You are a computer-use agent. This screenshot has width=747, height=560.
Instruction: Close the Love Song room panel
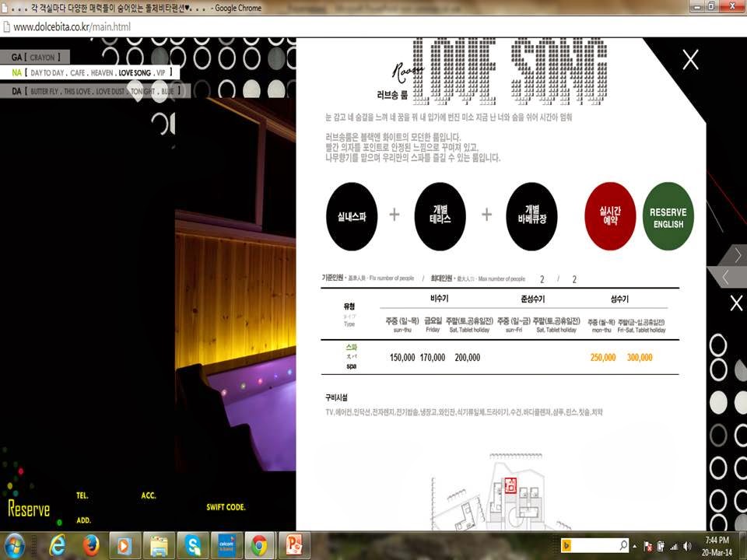690,60
